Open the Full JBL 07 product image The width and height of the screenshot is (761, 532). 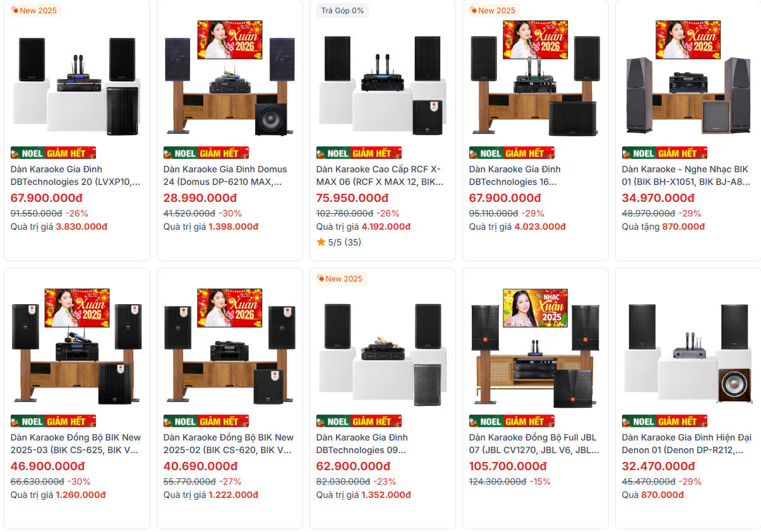[536, 346]
